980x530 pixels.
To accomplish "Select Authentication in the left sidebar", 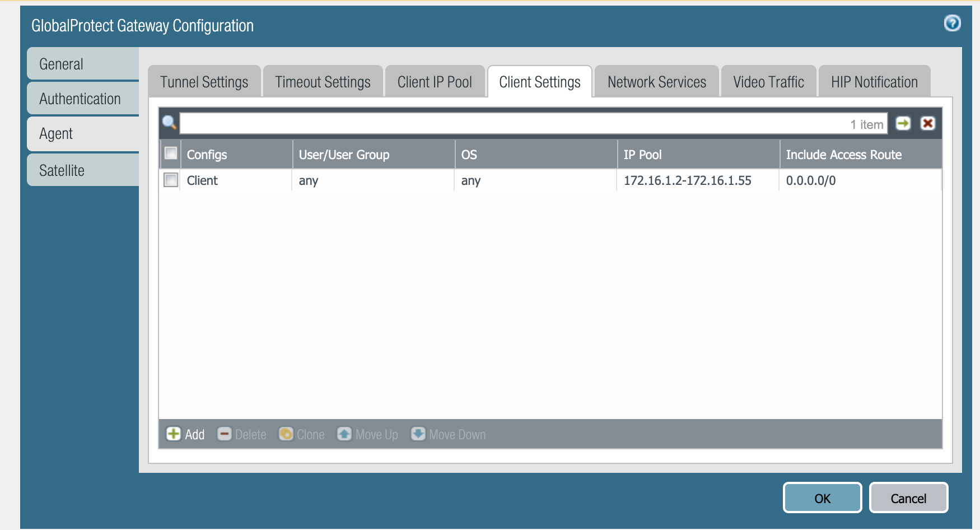I will 80,99.
